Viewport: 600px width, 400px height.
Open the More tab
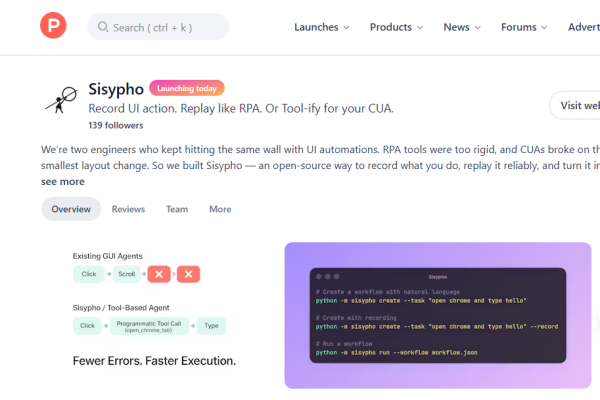coord(220,209)
